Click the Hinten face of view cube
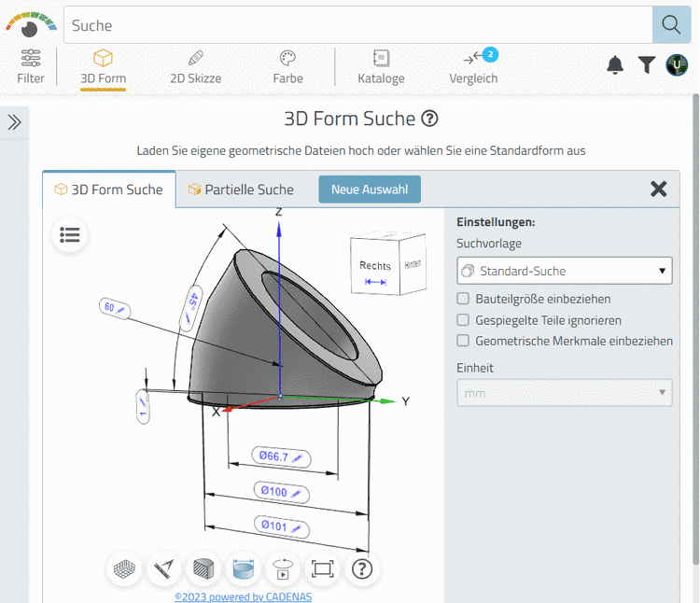The width and height of the screenshot is (700, 603). (413, 264)
